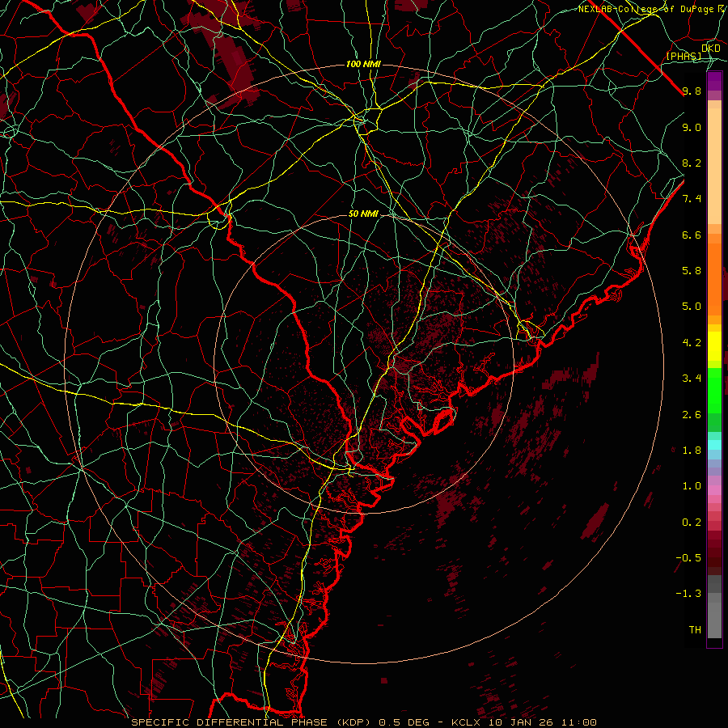Click the -0.5 value on the color scale
The image size is (728, 728).
point(688,557)
